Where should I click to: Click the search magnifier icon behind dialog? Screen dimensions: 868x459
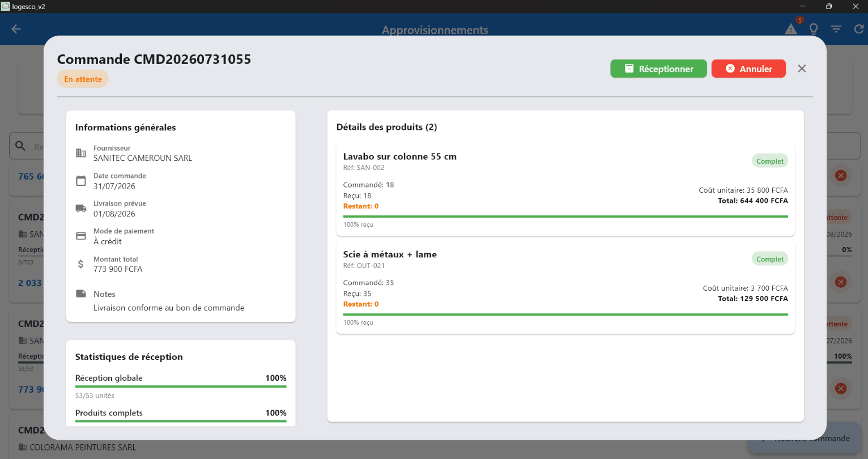(x=20, y=146)
